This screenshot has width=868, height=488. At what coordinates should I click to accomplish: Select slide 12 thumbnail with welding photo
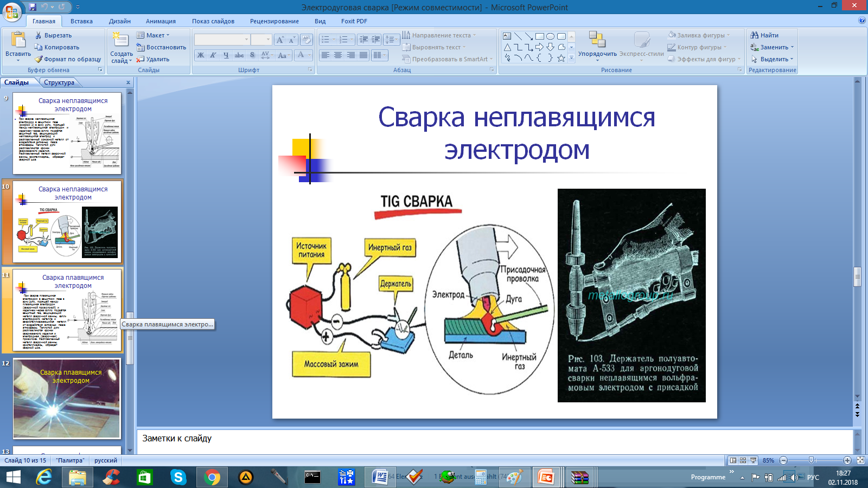(x=67, y=399)
